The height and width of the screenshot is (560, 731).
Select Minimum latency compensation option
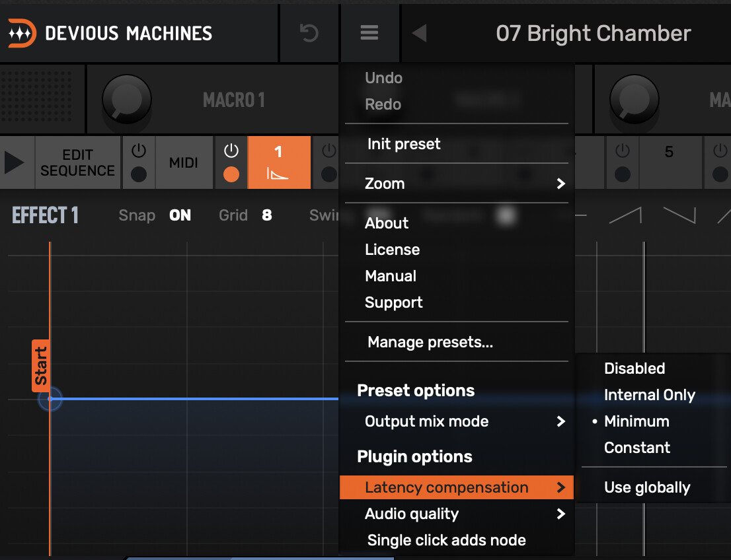coord(636,421)
